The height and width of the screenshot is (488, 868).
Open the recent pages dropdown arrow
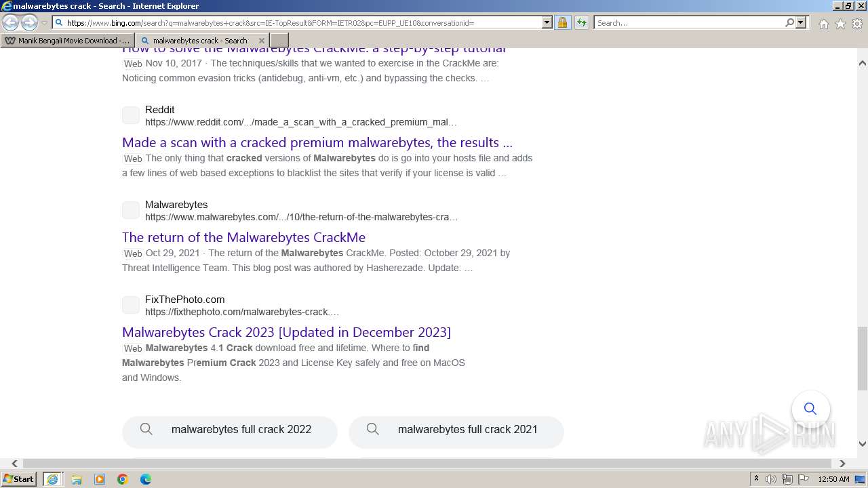pyautogui.click(x=44, y=23)
